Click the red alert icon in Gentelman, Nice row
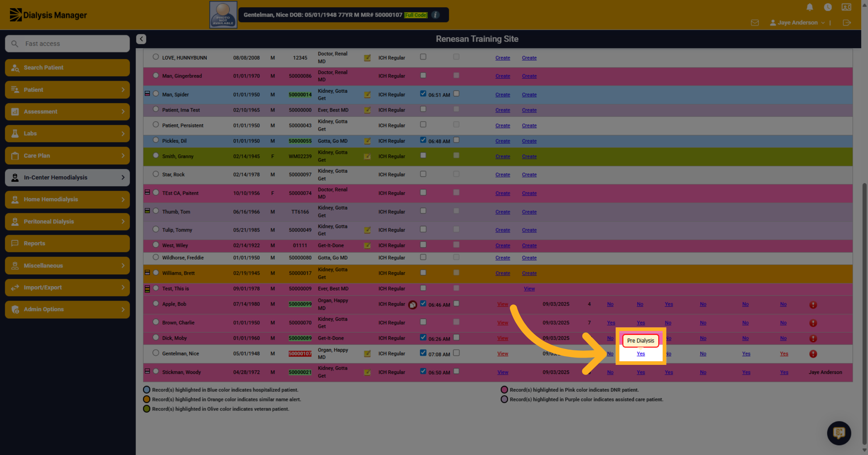The width and height of the screenshot is (868, 455). [813, 354]
